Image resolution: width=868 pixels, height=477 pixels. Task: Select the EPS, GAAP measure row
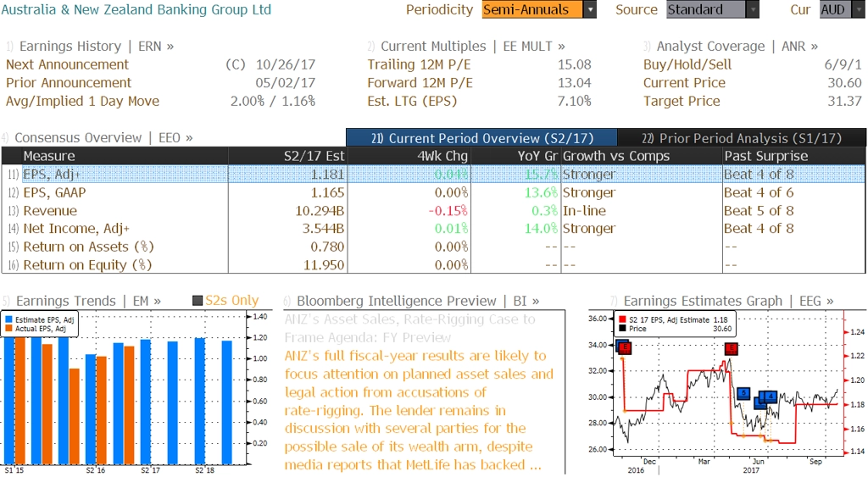coord(433,192)
